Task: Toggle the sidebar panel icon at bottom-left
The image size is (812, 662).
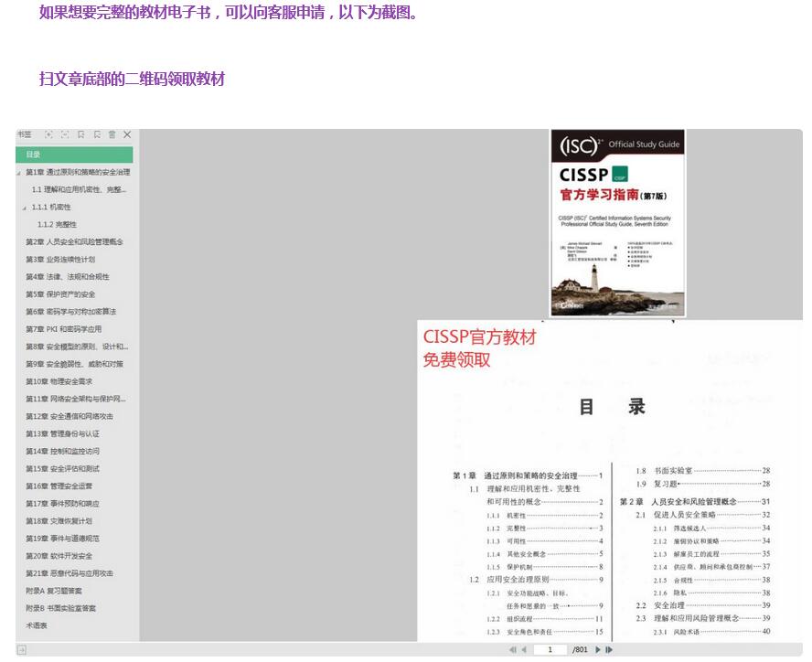Action: [x=21, y=649]
